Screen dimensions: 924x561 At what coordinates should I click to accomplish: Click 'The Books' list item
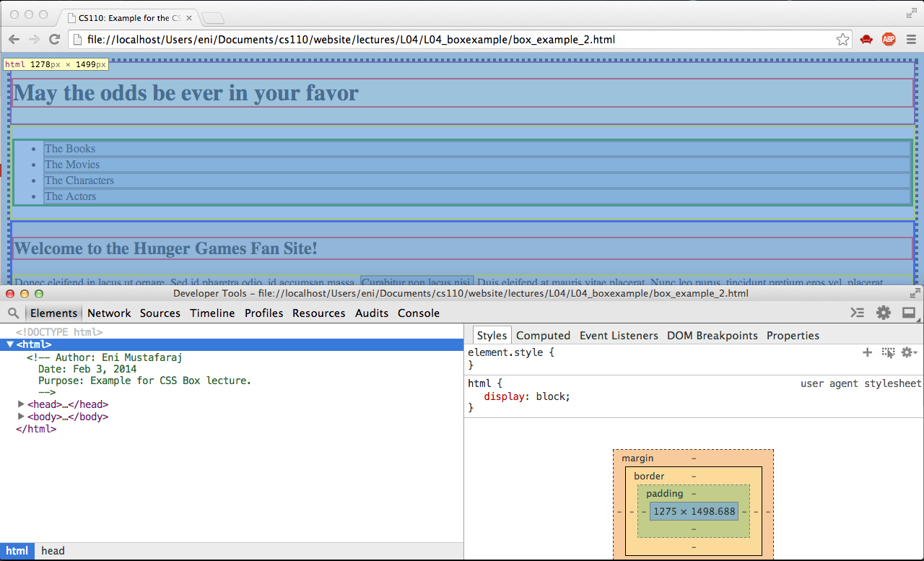tap(70, 149)
